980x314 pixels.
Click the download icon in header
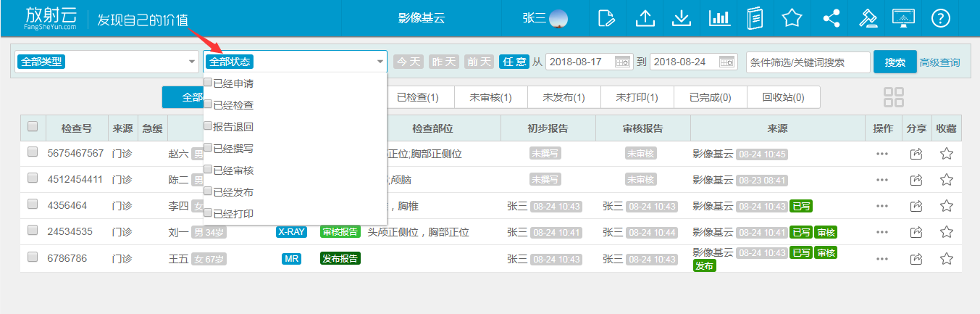(681, 19)
